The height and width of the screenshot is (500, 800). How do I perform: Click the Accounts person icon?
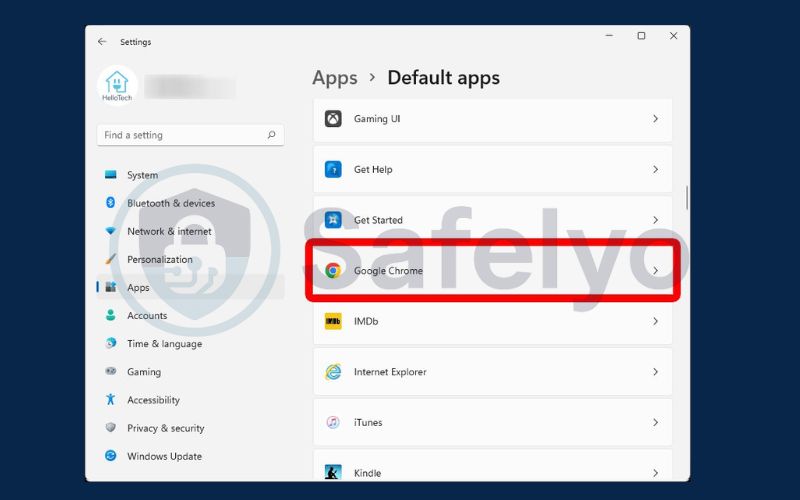111,315
